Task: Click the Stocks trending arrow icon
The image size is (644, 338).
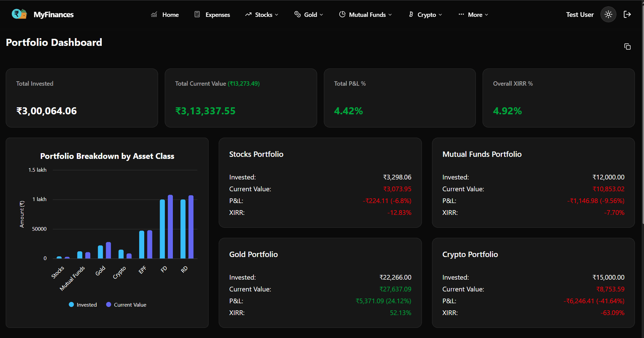Action: click(x=248, y=15)
